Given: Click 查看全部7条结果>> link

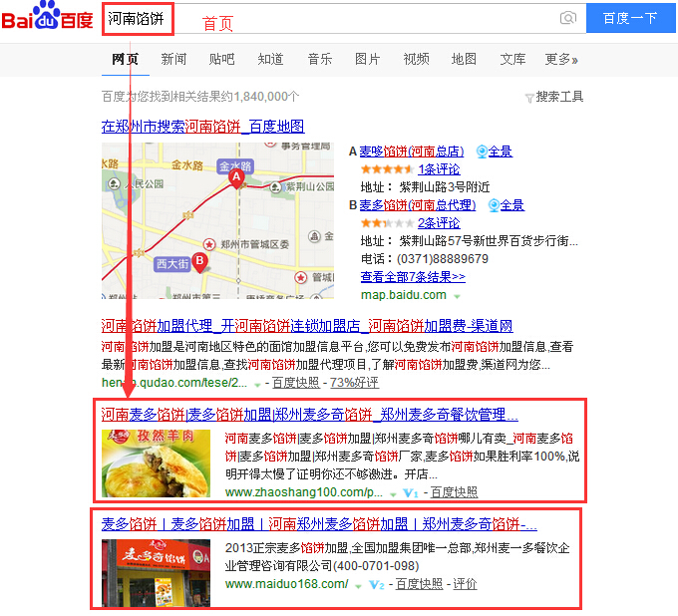Looking at the screenshot, I should click(x=413, y=277).
